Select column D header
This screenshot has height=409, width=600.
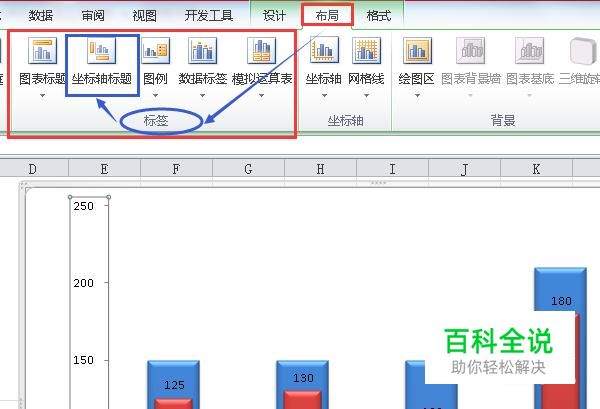33,169
